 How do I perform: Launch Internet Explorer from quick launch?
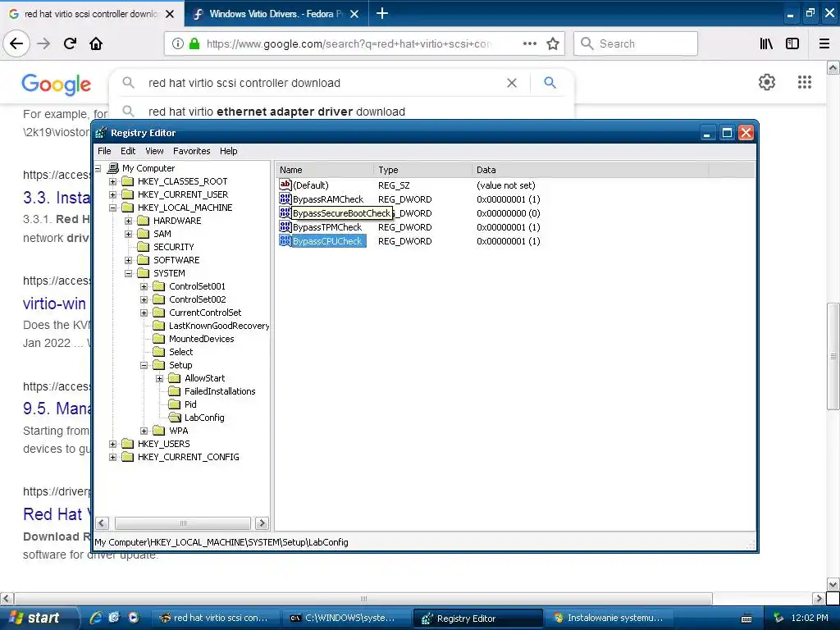click(x=95, y=618)
